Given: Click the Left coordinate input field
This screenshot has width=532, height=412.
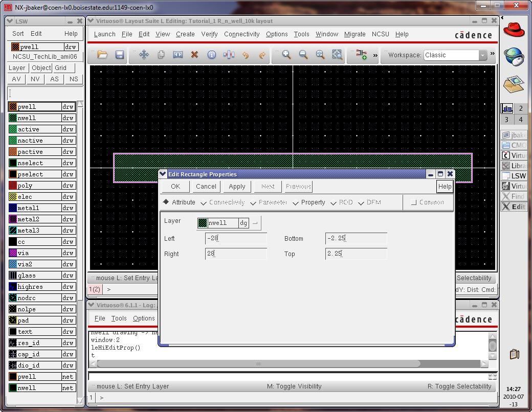Looking at the screenshot, I should pyautogui.click(x=236, y=239).
